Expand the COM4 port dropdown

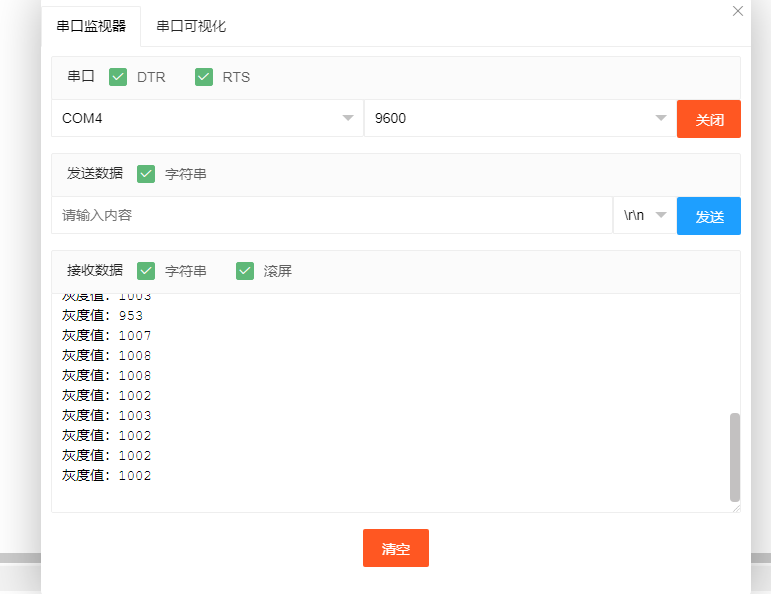pyautogui.click(x=207, y=118)
